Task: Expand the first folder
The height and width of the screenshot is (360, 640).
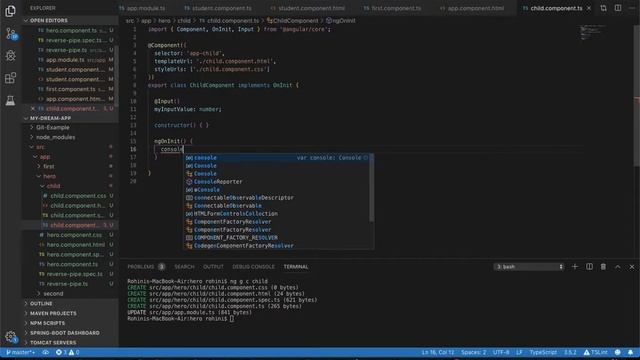Action: (x=49, y=167)
